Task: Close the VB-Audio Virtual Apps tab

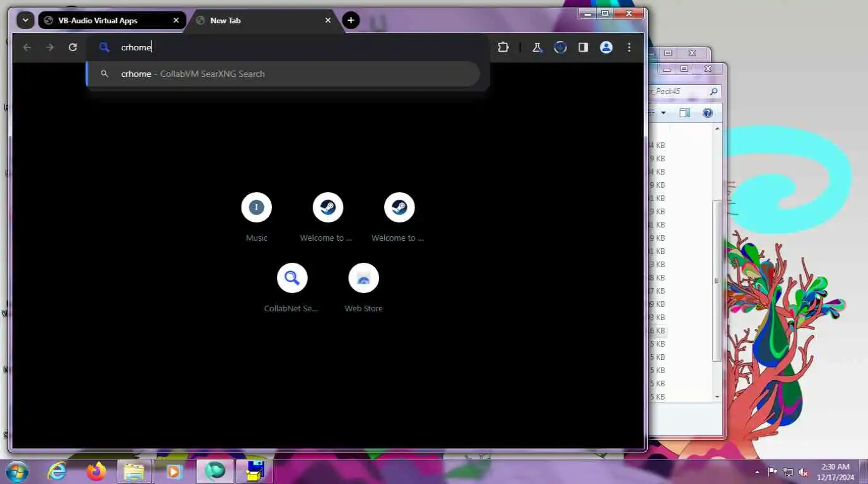Action: (x=176, y=20)
